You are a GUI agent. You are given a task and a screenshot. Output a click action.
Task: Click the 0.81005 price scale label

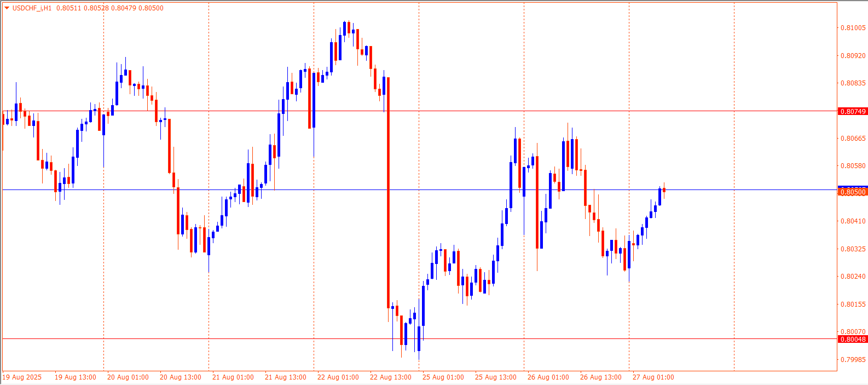pyautogui.click(x=853, y=28)
